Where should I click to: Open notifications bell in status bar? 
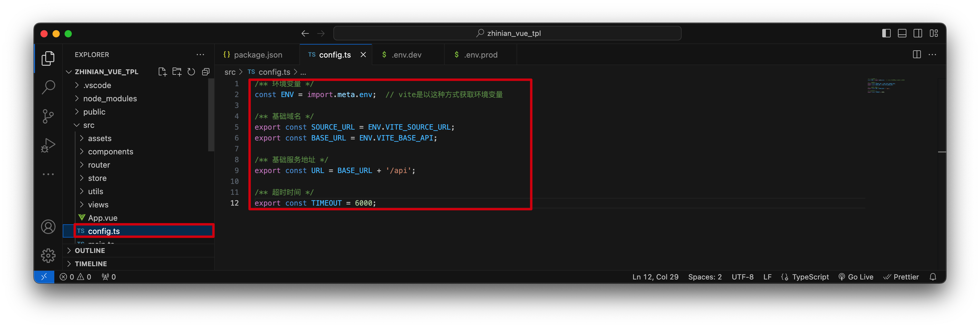[933, 277]
